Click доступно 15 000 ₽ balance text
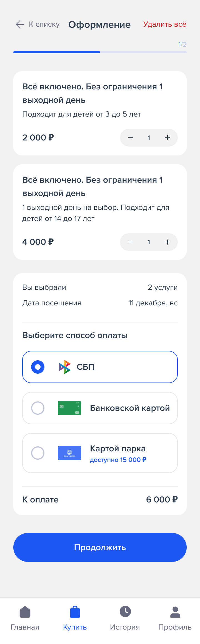The height and width of the screenshot is (644, 200). [118, 460]
